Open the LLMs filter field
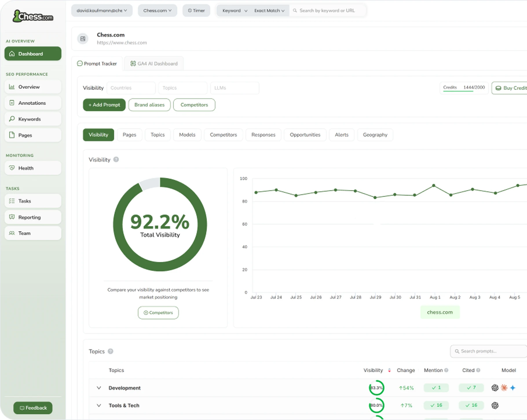 235,88
